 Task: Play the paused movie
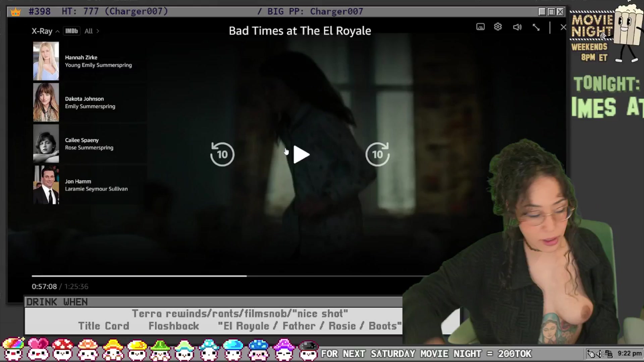301,155
